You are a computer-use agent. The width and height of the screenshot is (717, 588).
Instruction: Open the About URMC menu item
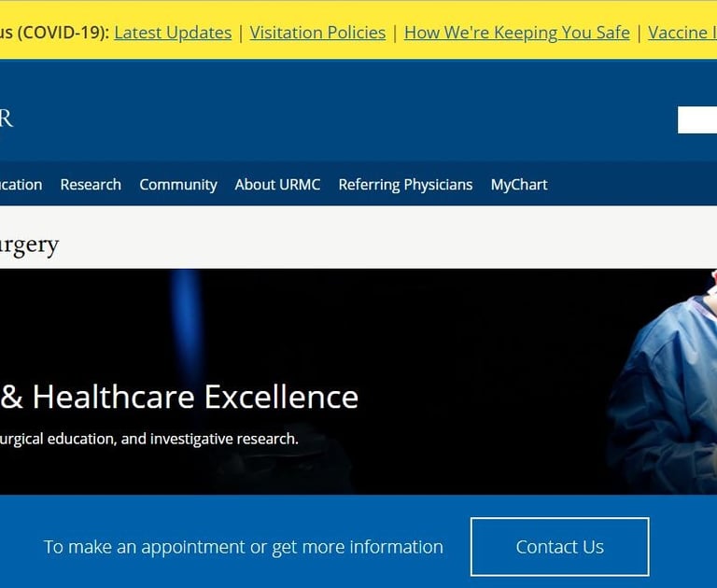[x=277, y=185]
